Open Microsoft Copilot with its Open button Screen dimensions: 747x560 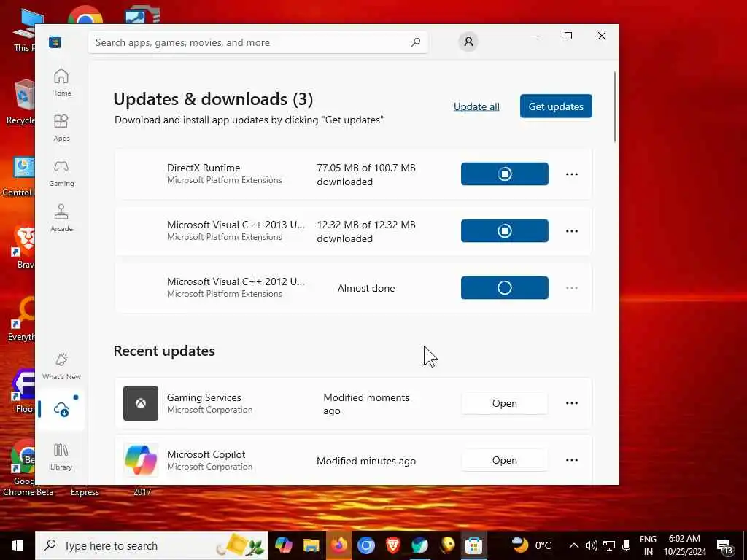pyautogui.click(x=505, y=460)
